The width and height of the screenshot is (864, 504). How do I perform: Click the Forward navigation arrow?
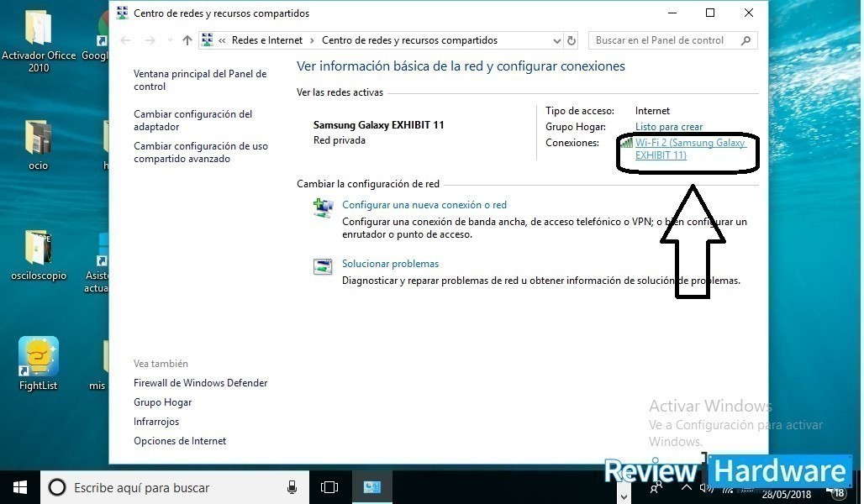tap(150, 40)
